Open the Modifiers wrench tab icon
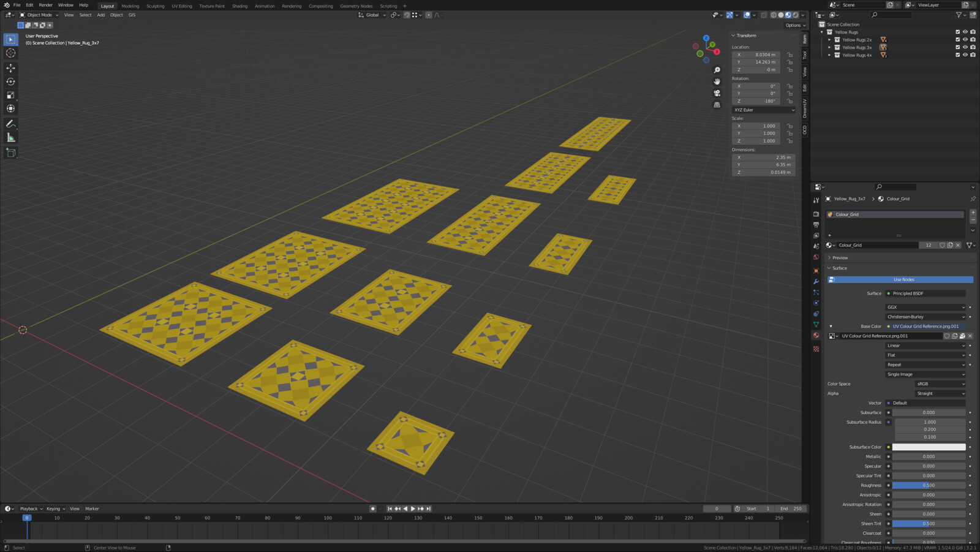Screen dimensions: 980x552 pyautogui.click(x=816, y=282)
